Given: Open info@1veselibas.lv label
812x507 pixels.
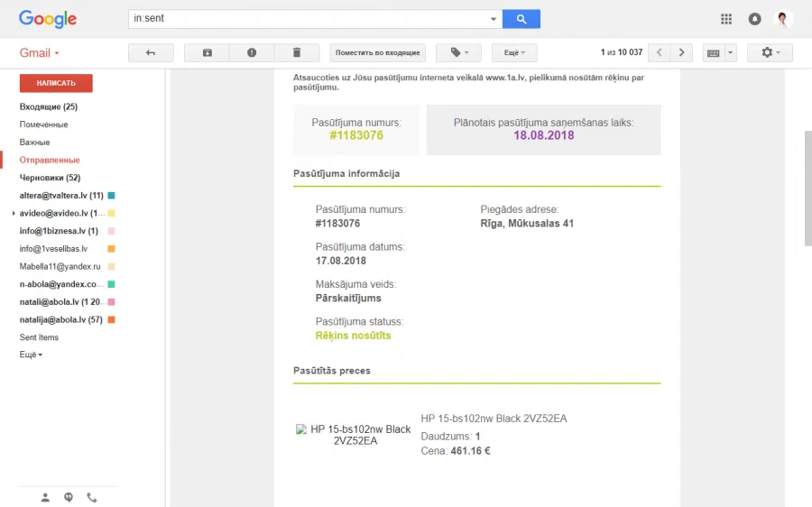Looking at the screenshot, I should tap(53, 249).
